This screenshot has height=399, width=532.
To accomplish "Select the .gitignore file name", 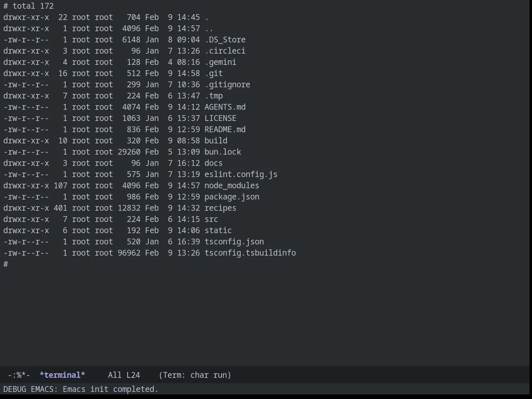I will pyautogui.click(x=227, y=84).
